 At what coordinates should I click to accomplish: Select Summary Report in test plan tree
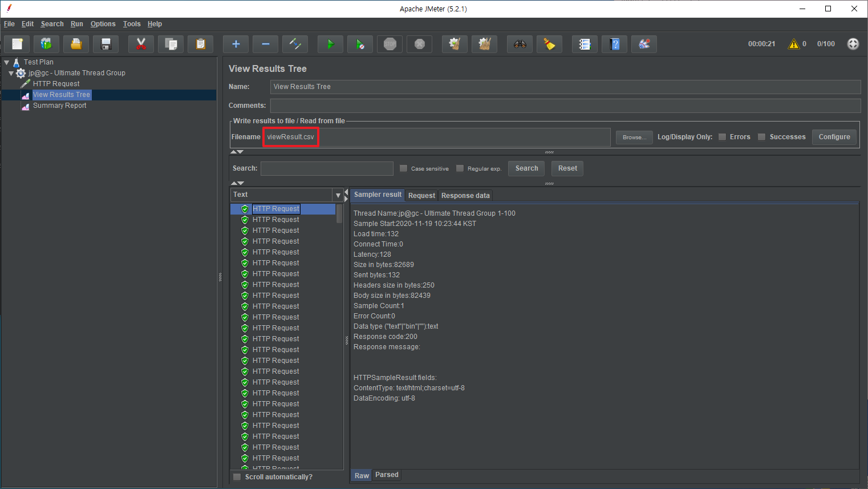[x=59, y=106]
